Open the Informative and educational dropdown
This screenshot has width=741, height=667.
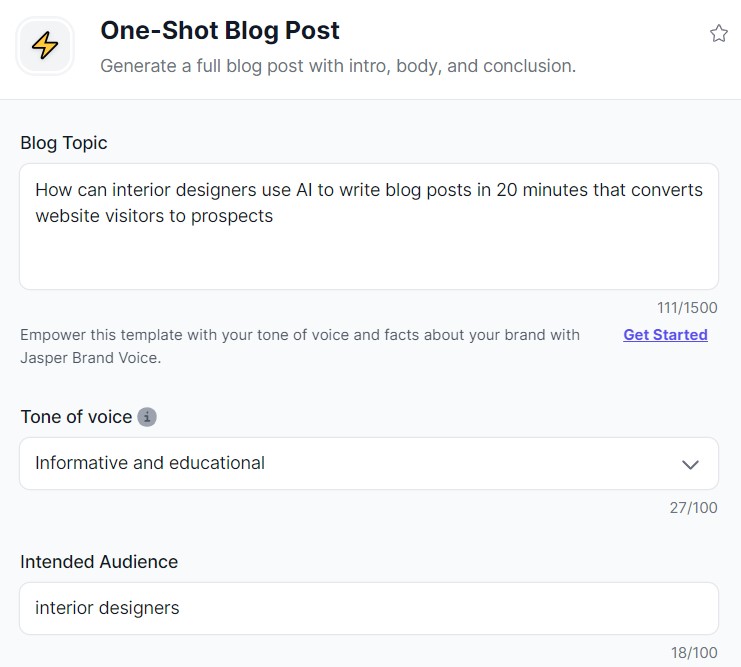pyautogui.click(x=369, y=463)
